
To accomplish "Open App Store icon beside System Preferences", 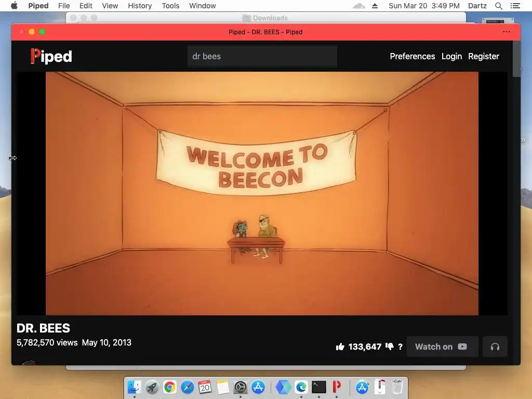I will click(x=258, y=387).
